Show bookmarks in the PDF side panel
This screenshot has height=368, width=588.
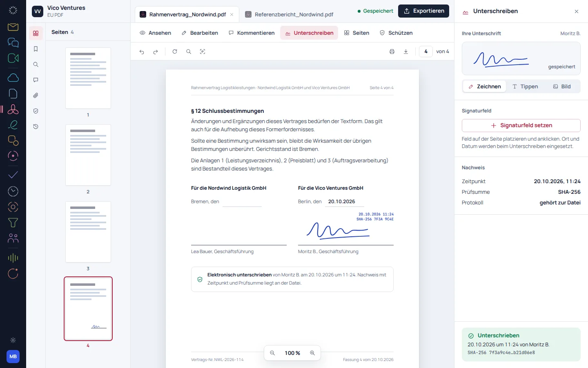36,49
